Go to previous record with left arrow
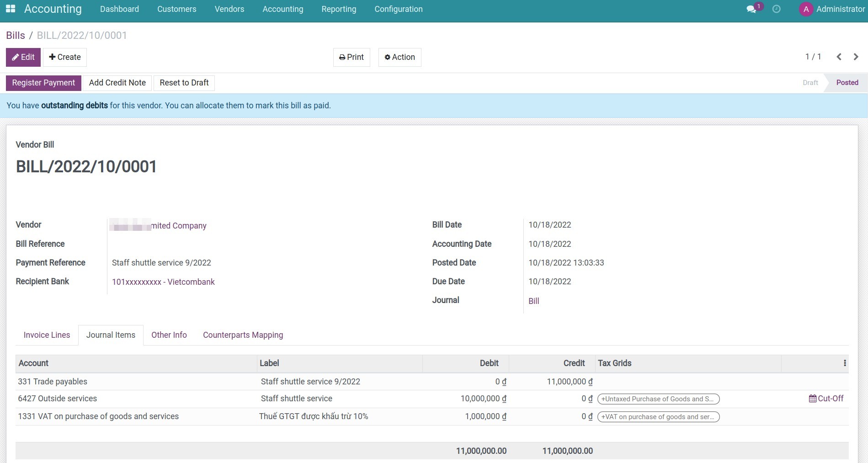The height and width of the screenshot is (463, 868). 839,57
